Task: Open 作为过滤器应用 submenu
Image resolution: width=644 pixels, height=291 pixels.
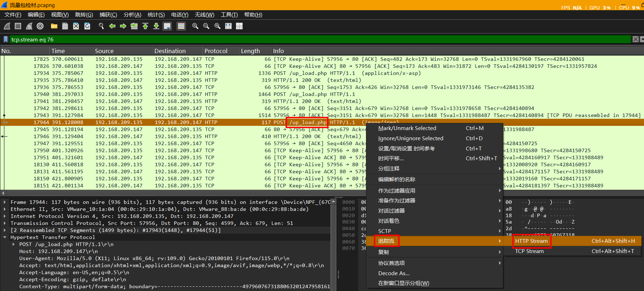Action: coord(435,191)
